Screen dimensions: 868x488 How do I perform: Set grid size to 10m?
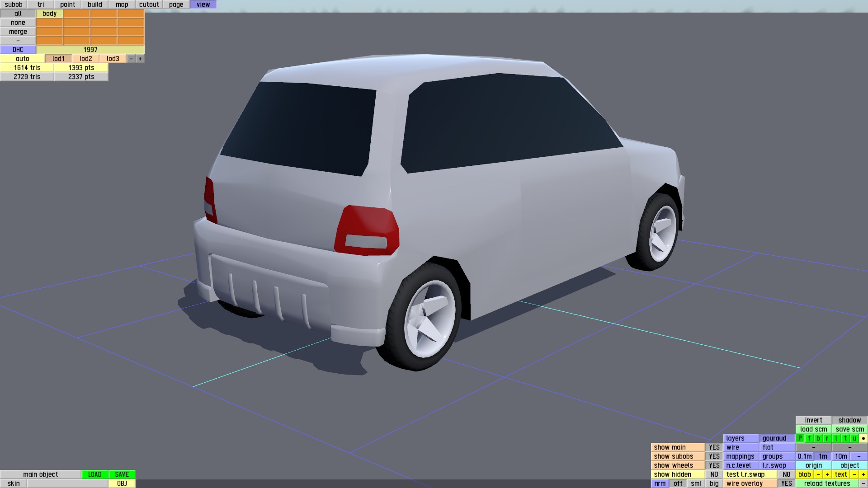click(x=840, y=456)
